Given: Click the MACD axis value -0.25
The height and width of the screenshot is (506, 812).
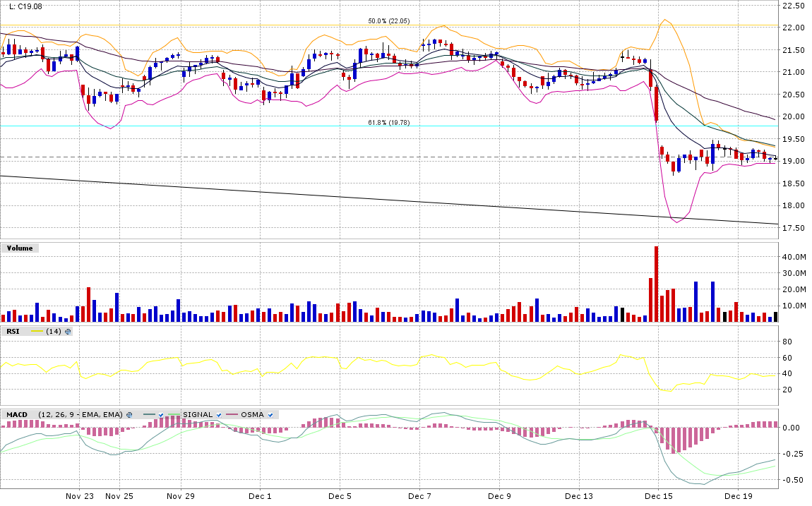Looking at the screenshot, I should point(792,454).
